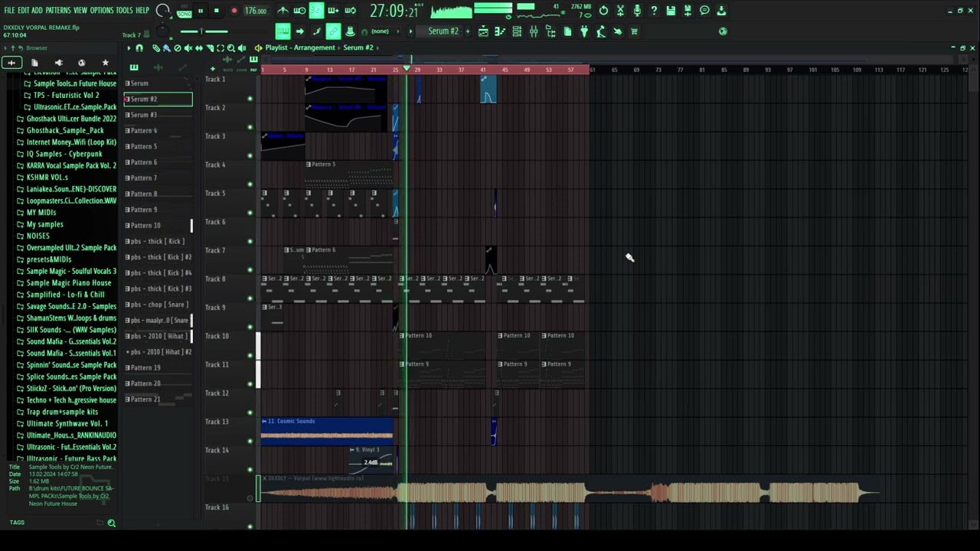Open the Serum #2 pattern selector
The image size is (980, 551).
[x=443, y=31]
